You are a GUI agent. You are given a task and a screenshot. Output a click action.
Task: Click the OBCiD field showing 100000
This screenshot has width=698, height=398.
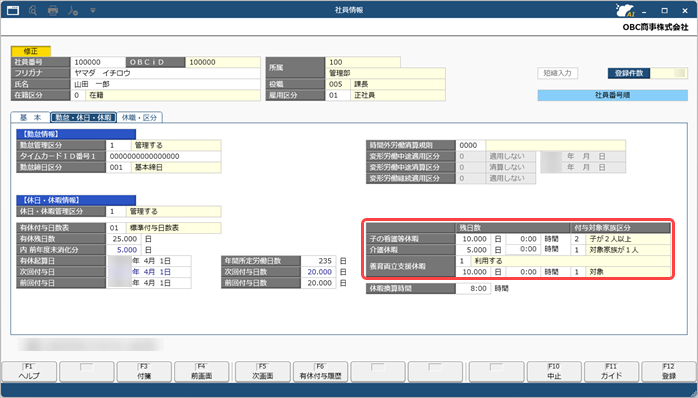tap(223, 62)
